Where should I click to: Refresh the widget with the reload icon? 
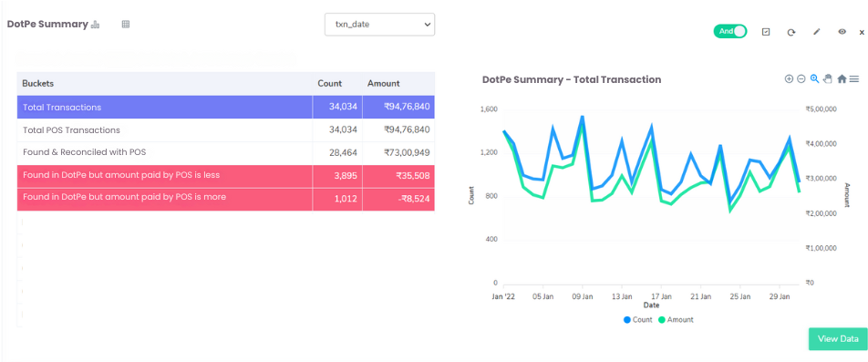click(x=791, y=32)
